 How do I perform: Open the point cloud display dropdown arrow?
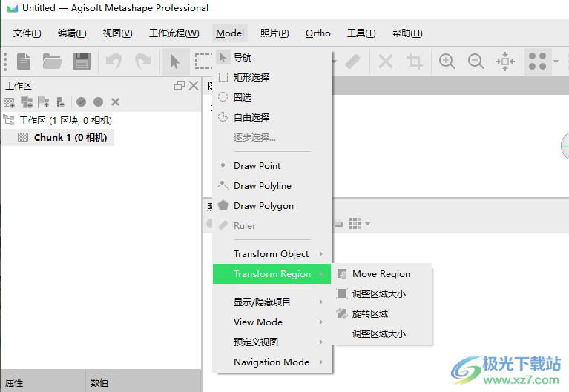[x=556, y=62]
